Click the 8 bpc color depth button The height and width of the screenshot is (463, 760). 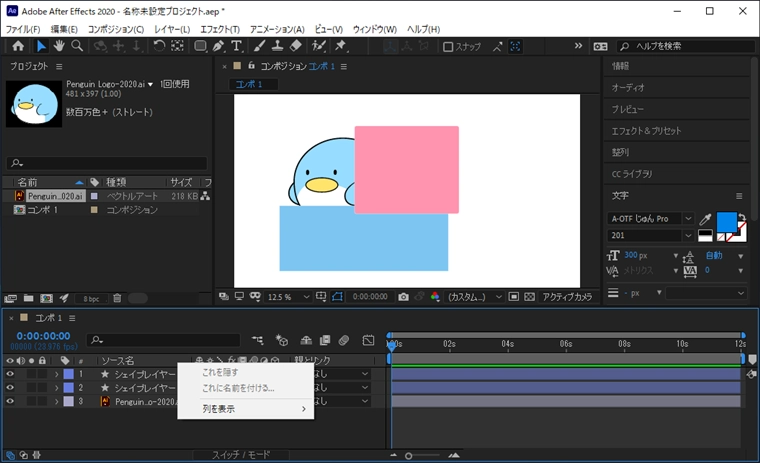(x=91, y=299)
